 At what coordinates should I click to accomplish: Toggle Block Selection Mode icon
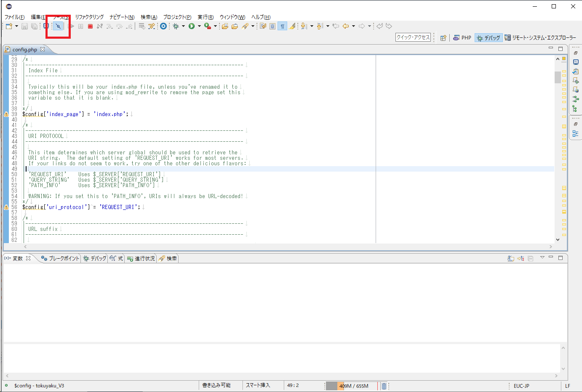point(272,26)
